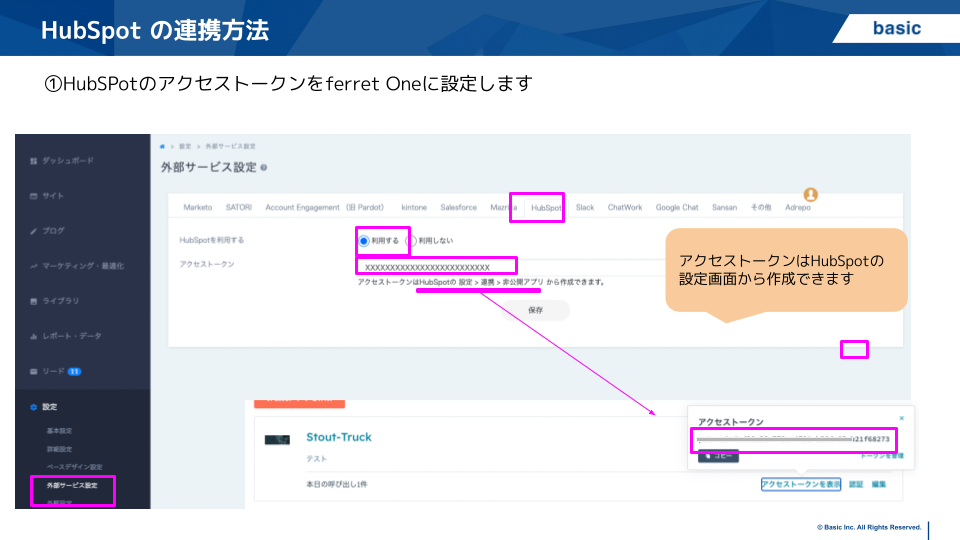This screenshot has width=960, height=540.
Task: Click the help icon beside 外部サービス設定
Action: (263, 167)
